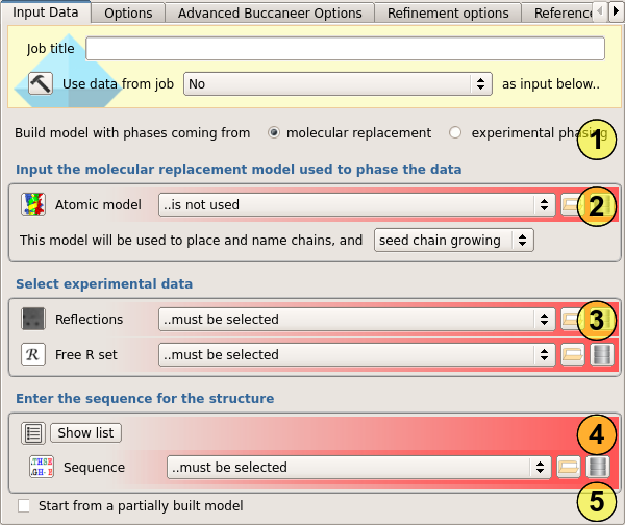
Task: Expand the Atomic model dropdown
Action: (x=355, y=205)
